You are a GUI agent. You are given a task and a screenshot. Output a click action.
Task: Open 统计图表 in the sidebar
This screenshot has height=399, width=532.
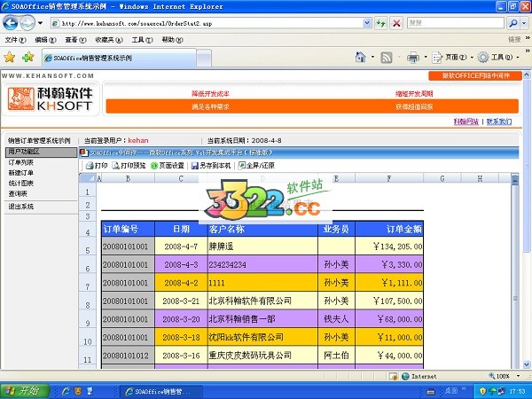click(20, 183)
